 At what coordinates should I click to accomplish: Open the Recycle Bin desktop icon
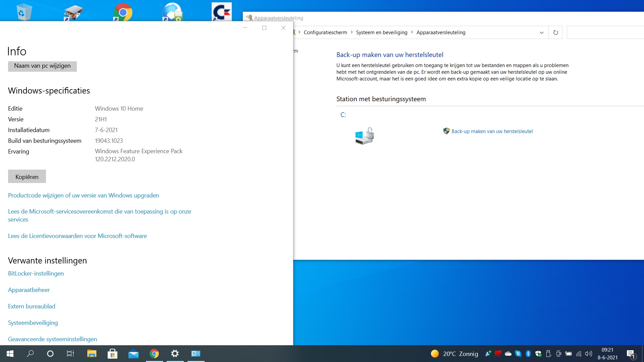pos(24,12)
